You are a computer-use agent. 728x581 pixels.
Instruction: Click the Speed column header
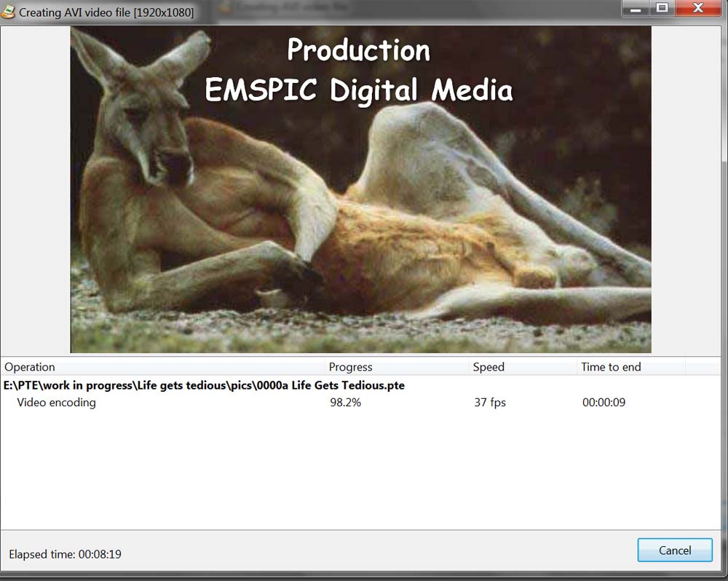pyautogui.click(x=523, y=367)
